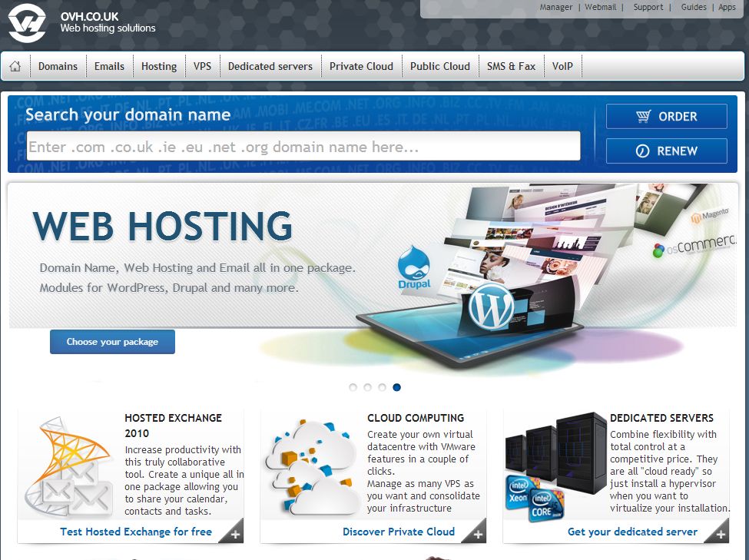The height and width of the screenshot is (560, 749).
Task: Open the VoIP menu
Action: coord(562,66)
